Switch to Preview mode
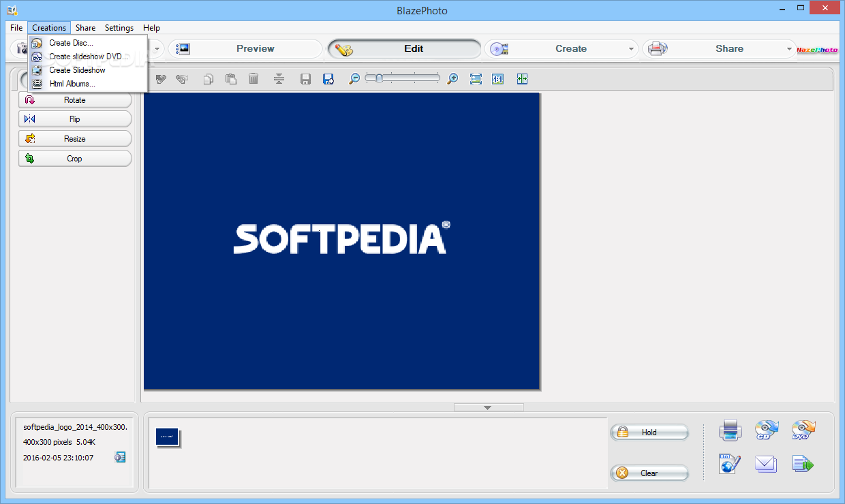 [x=245, y=49]
